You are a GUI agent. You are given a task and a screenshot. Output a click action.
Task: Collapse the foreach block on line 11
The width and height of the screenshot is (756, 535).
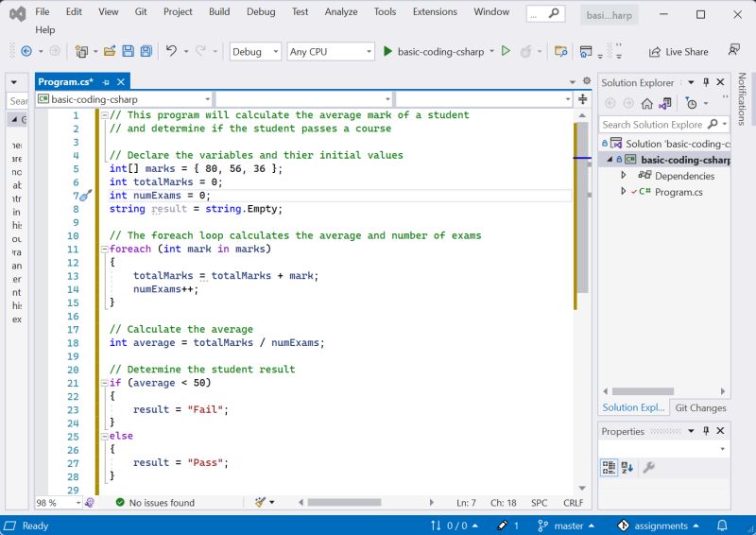tap(103, 250)
